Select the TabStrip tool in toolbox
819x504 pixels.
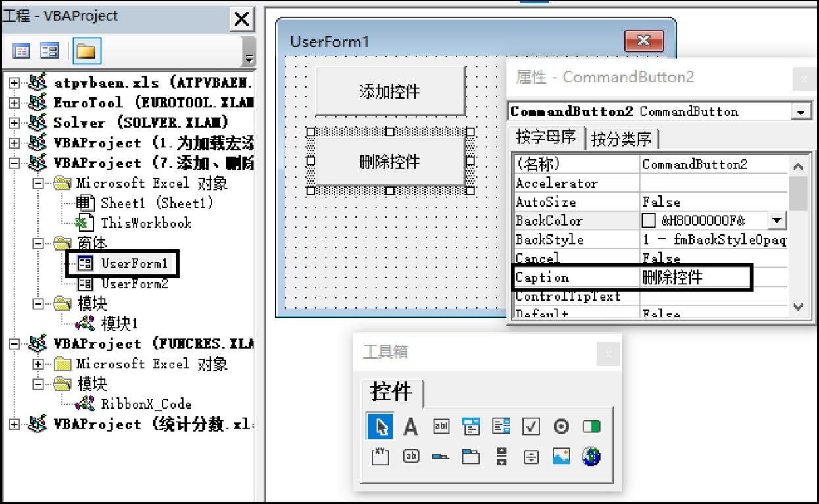[x=441, y=457]
